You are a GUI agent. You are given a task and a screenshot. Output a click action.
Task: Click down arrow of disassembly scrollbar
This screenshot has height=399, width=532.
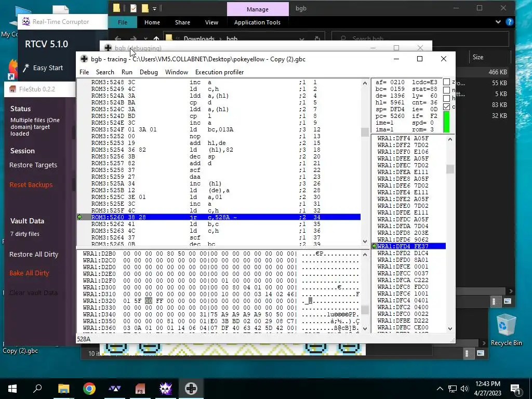[365, 242]
